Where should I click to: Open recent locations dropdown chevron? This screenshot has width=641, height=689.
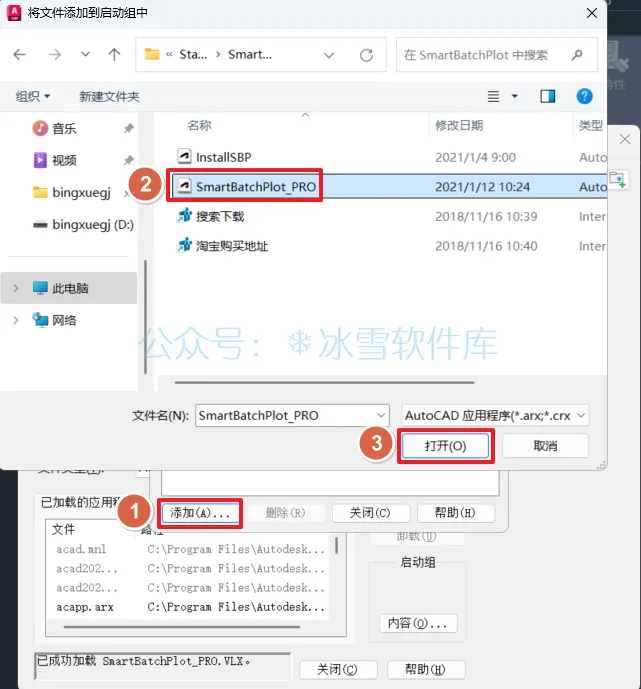tap(85, 54)
